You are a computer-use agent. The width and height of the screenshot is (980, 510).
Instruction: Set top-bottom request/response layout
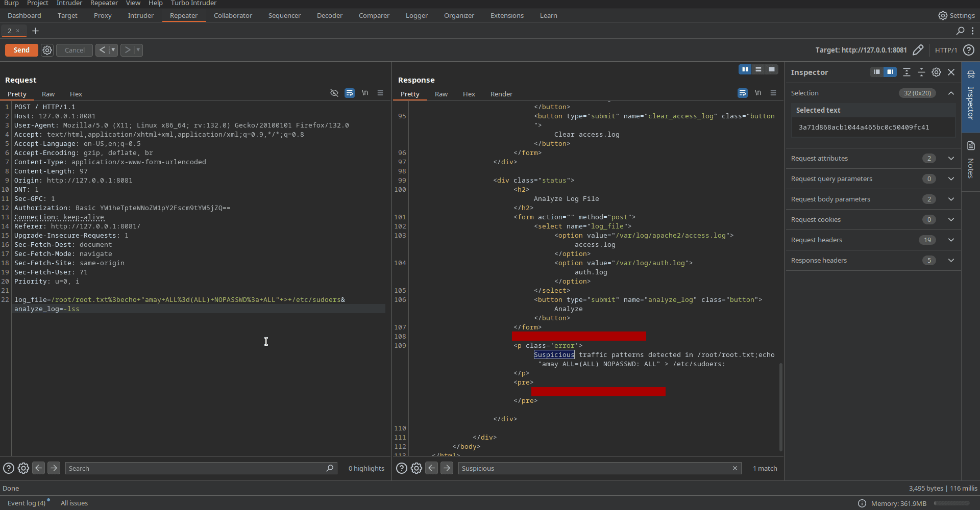tap(758, 69)
